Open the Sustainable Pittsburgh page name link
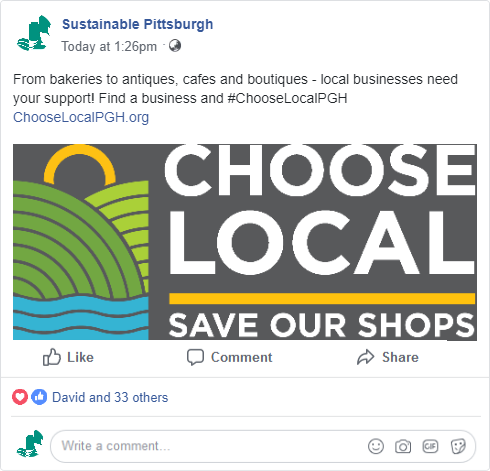 [x=137, y=24]
